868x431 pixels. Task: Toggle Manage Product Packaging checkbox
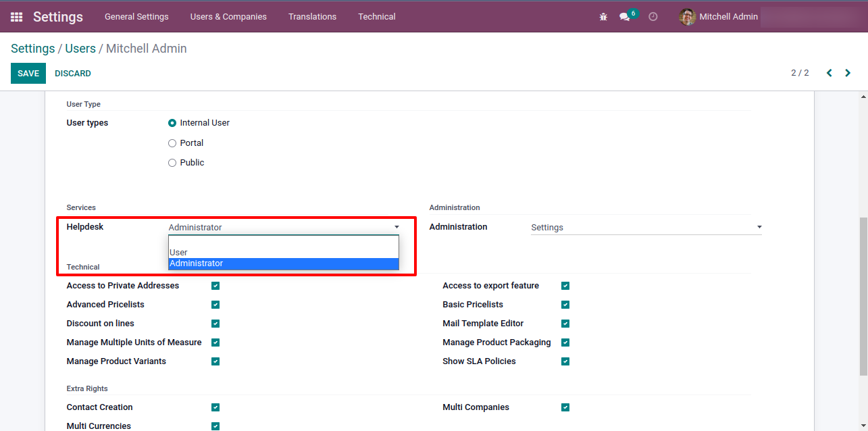565,343
